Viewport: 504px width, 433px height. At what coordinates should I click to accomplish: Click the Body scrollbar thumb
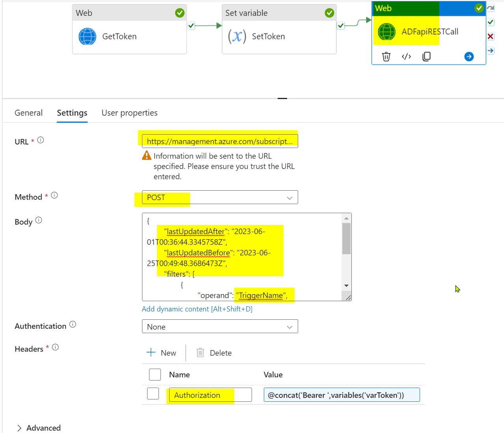pyautogui.click(x=346, y=239)
